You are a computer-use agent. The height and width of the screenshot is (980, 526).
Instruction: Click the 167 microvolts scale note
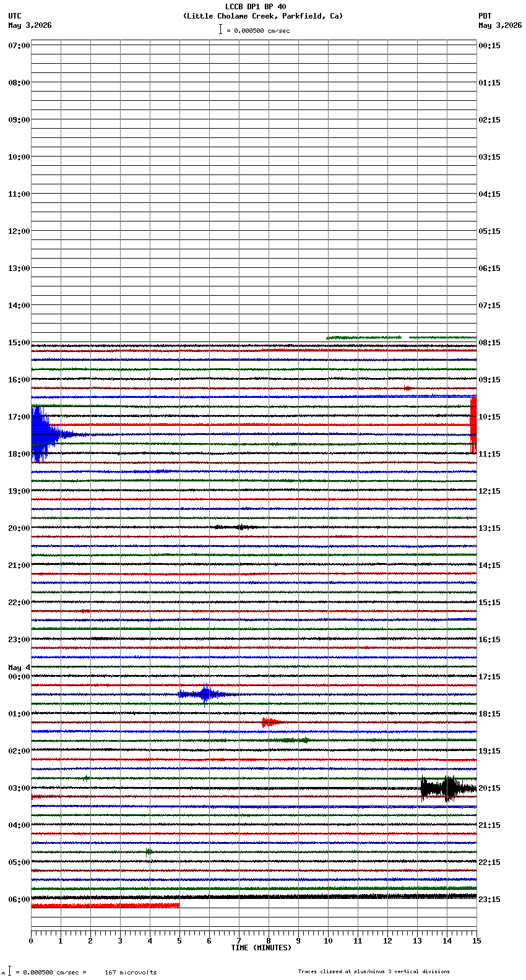[x=131, y=973]
